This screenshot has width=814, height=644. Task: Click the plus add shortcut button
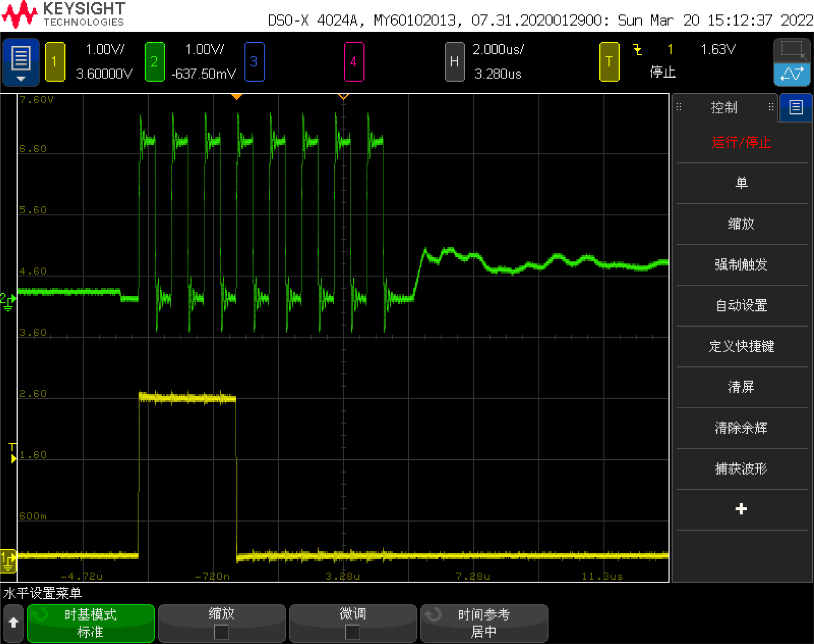(x=741, y=509)
